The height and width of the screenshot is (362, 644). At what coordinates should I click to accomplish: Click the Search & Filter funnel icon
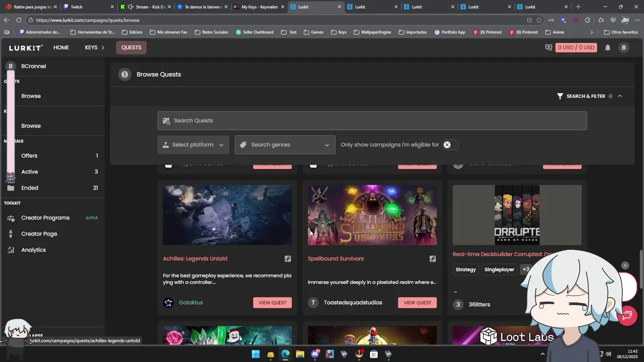[x=560, y=96]
